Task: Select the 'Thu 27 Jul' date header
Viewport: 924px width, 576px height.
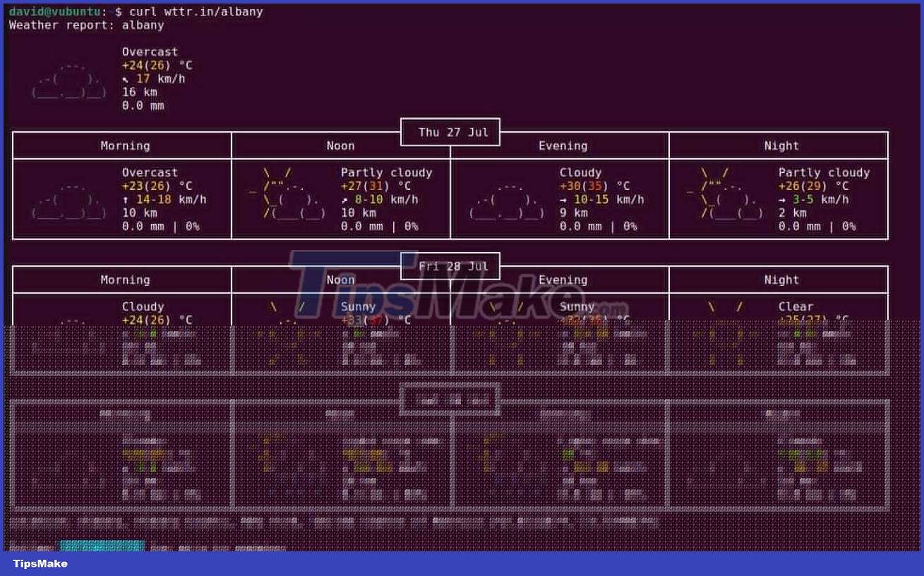Action: (450, 132)
